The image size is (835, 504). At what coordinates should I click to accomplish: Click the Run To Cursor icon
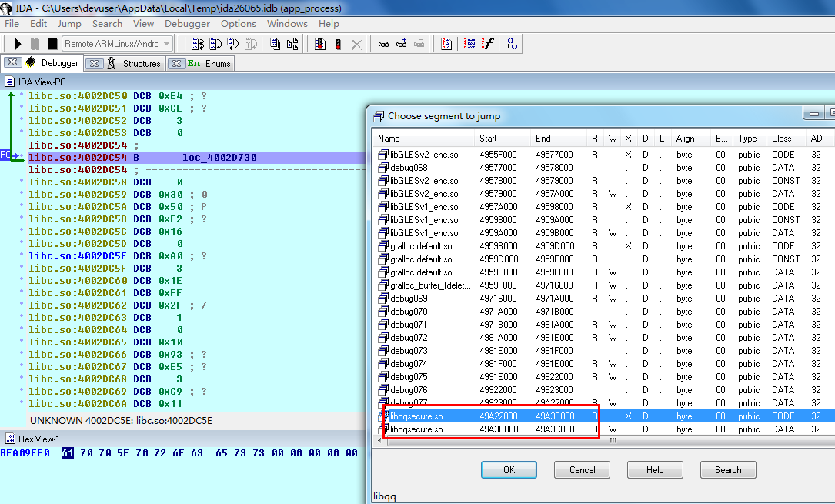click(251, 44)
